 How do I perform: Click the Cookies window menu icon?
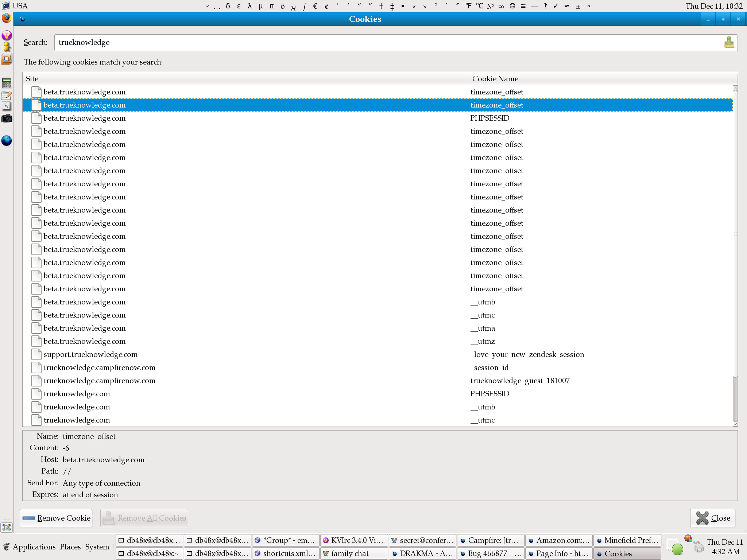23,19
